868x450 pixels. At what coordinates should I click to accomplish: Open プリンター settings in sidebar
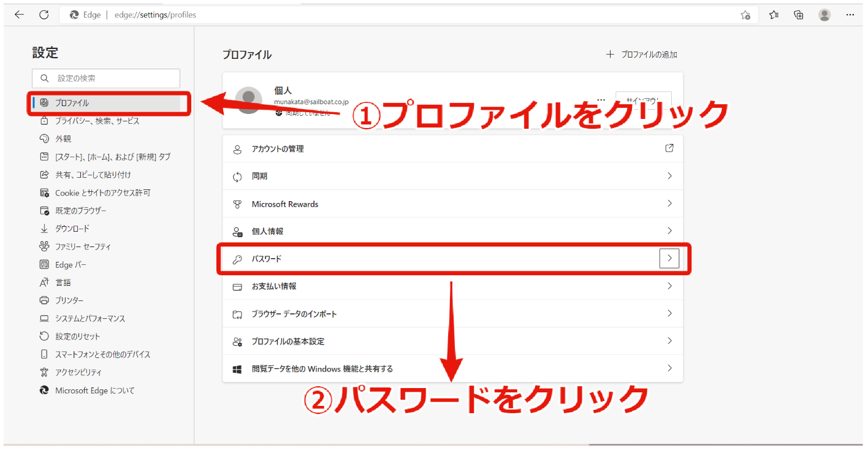coord(61,300)
